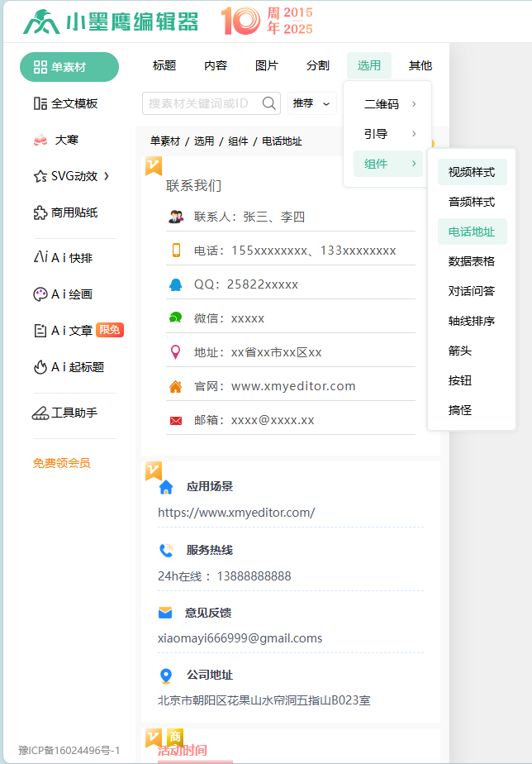The width and height of the screenshot is (532, 764).
Task: Expand the 引导 submenu
Action: [x=388, y=133]
